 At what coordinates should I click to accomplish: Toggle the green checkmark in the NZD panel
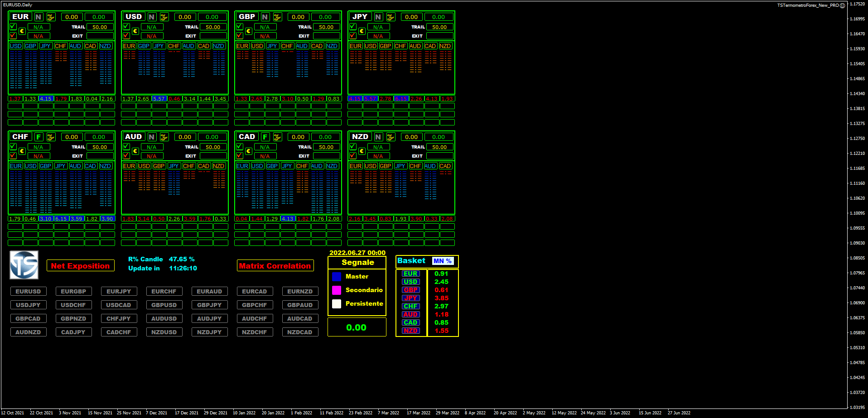pos(352,146)
